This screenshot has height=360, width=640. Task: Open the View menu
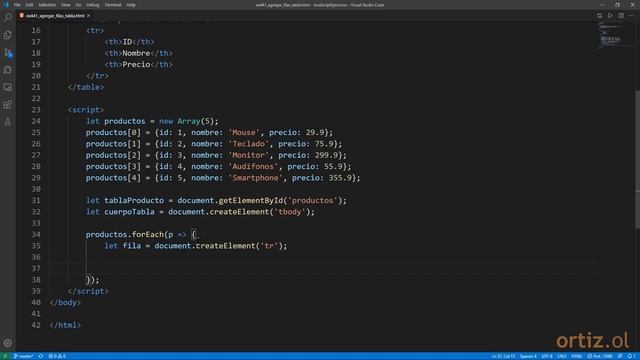[66, 5]
